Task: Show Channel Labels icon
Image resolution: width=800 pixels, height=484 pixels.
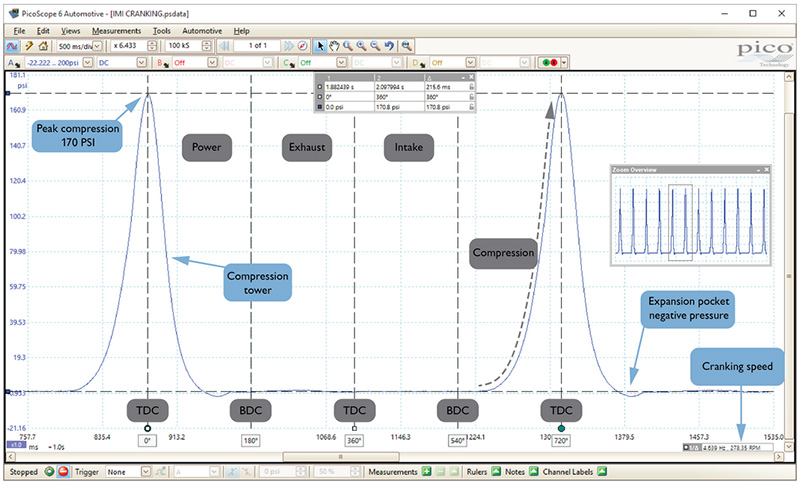Action: 602,472
